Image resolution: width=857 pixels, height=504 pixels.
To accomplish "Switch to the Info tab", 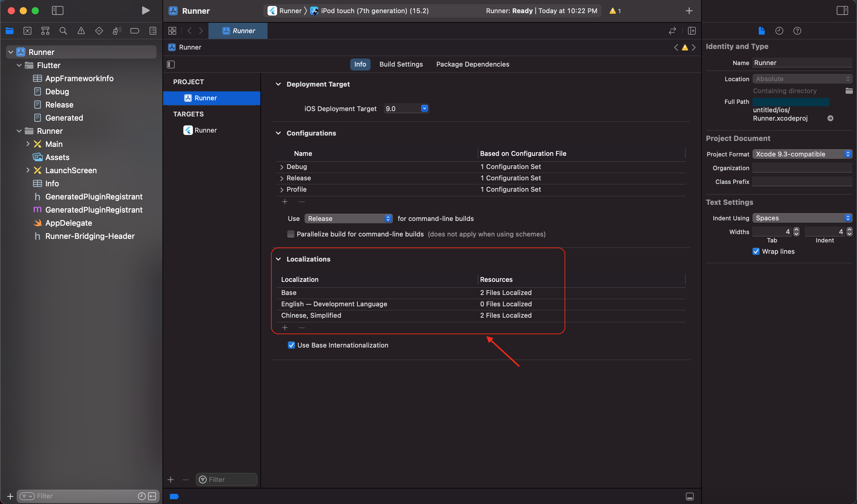I will 360,64.
